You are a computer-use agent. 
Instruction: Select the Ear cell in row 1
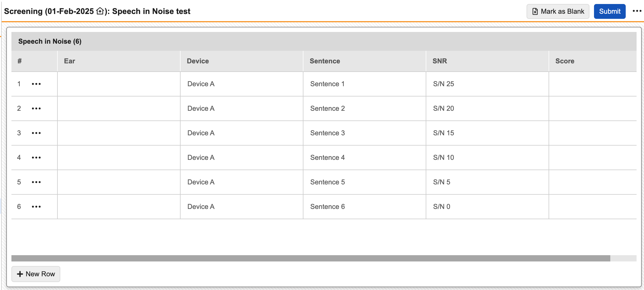coord(119,84)
